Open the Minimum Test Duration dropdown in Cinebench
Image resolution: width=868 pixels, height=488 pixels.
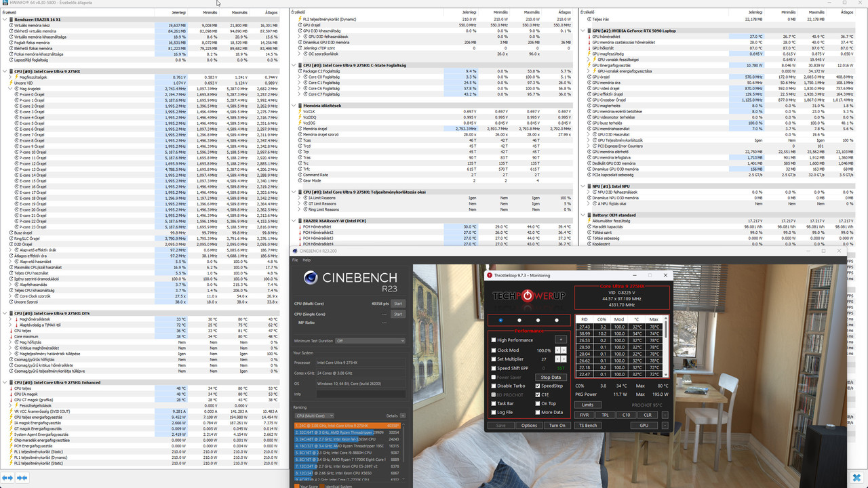tap(370, 341)
